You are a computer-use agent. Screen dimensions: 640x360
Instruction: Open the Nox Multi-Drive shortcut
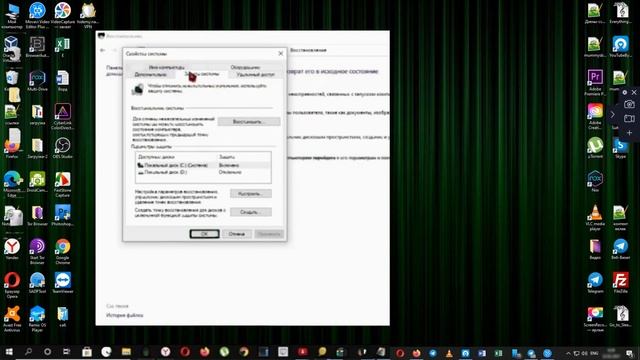pos(37,80)
